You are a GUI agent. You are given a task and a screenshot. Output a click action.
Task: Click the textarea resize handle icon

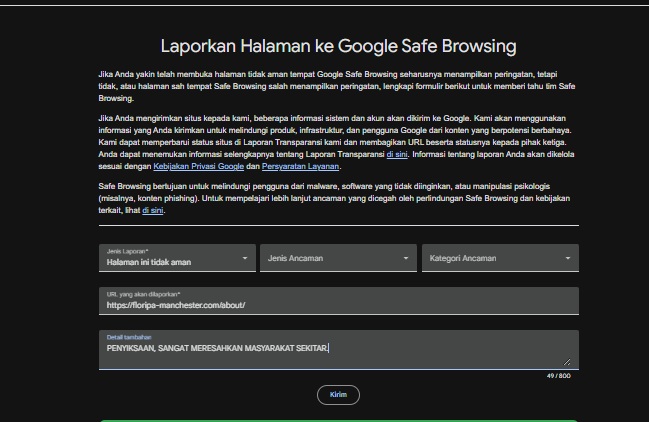[x=567, y=362]
